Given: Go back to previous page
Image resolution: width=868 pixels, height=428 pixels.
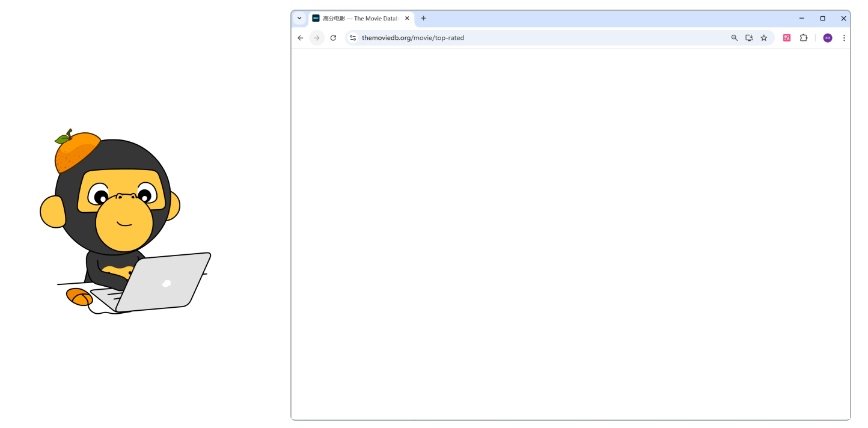Looking at the screenshot, I should [301, 38].
